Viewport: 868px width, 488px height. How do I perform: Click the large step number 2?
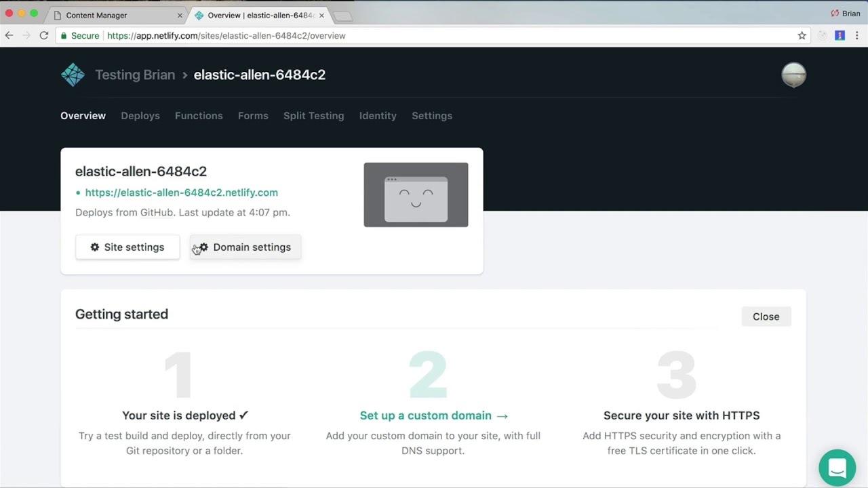tap(428, 374)
